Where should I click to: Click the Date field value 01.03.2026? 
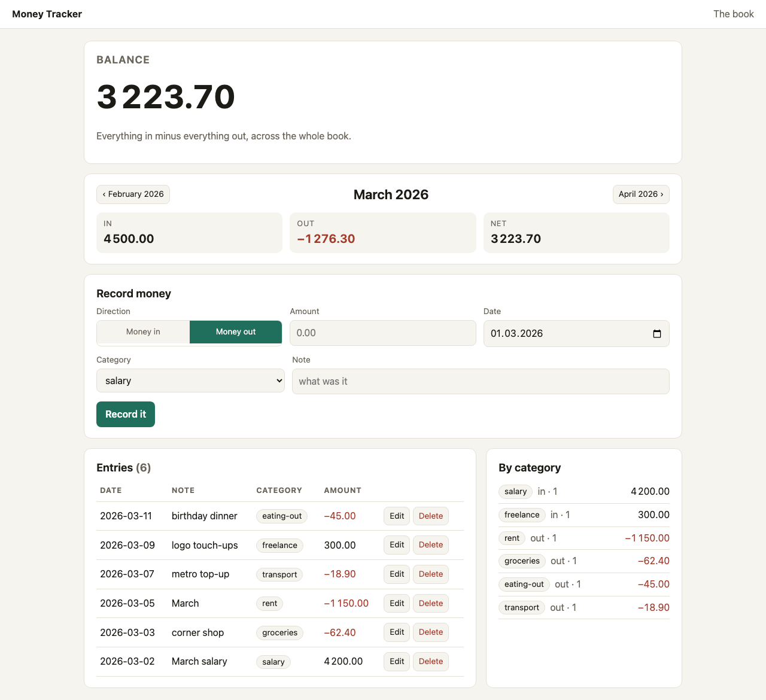click(516, 334)
